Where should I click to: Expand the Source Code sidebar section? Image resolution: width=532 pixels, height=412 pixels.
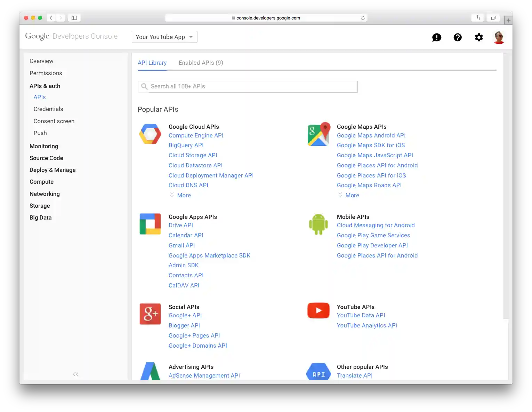46,158
